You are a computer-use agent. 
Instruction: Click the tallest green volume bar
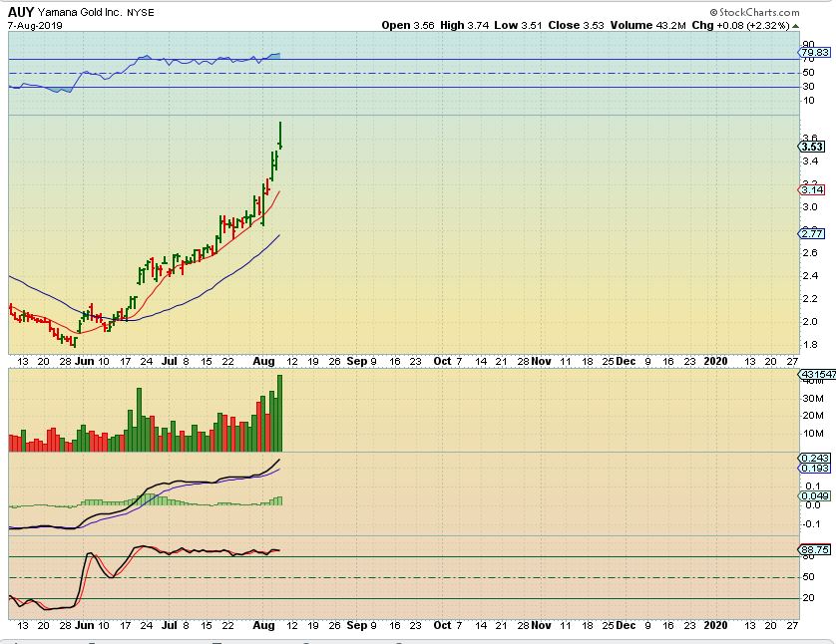tap(280, 413)
